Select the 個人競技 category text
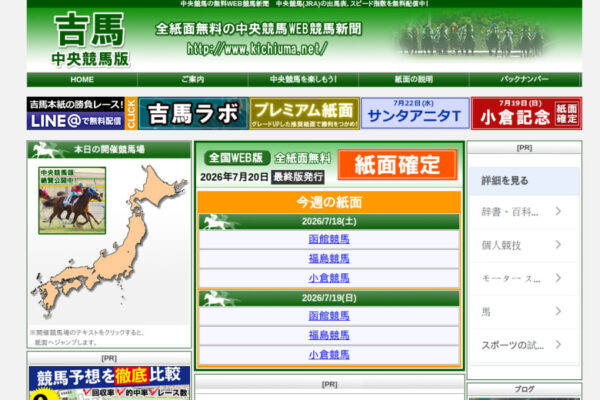600x400 pixels. click(501, 245)
